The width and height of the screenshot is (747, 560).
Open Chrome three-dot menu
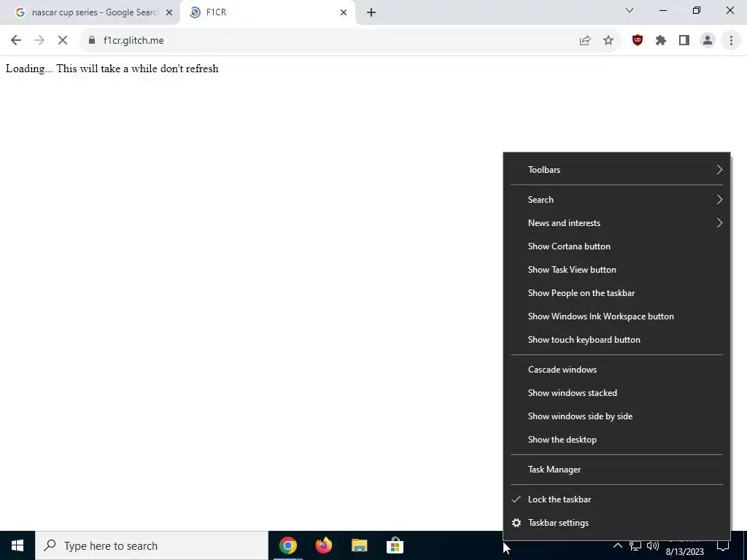click(x=731, y=41)
